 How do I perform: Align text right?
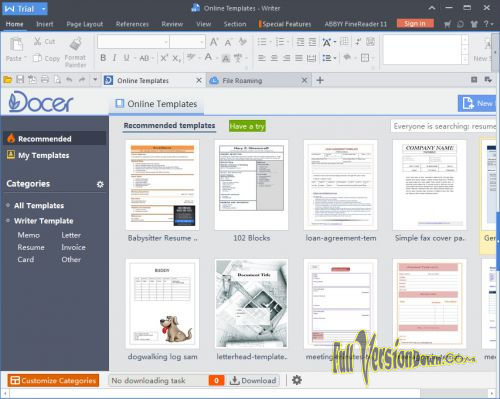287,58
